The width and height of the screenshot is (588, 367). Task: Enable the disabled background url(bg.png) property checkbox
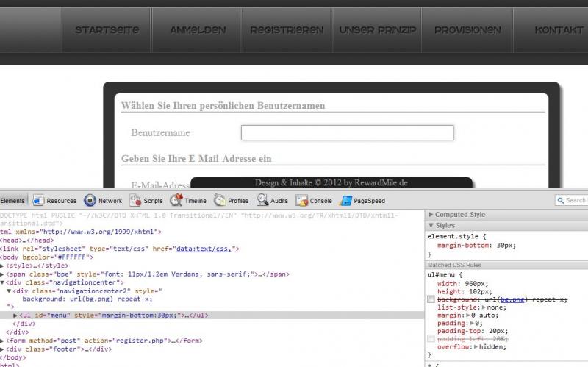click(x=431, y=300)
